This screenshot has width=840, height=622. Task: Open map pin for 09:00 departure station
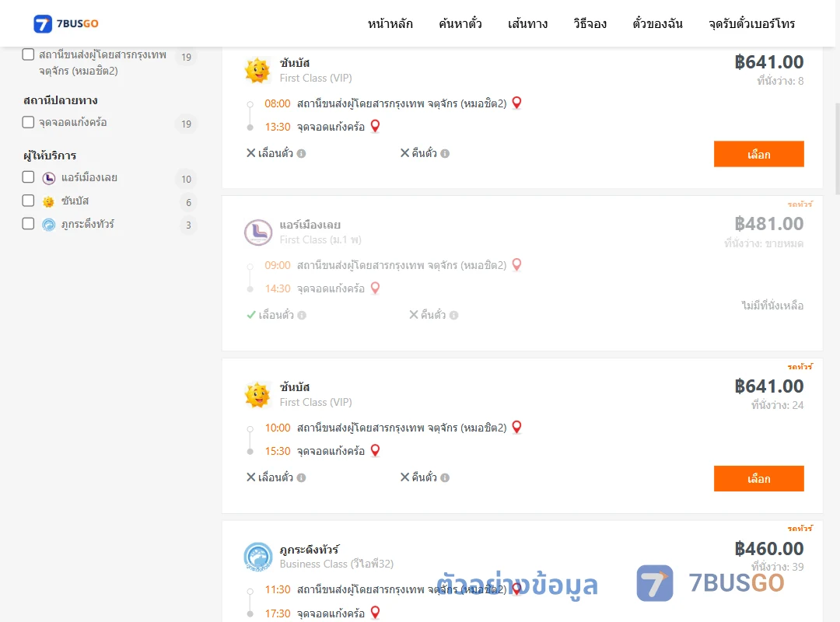coord(516,264)
